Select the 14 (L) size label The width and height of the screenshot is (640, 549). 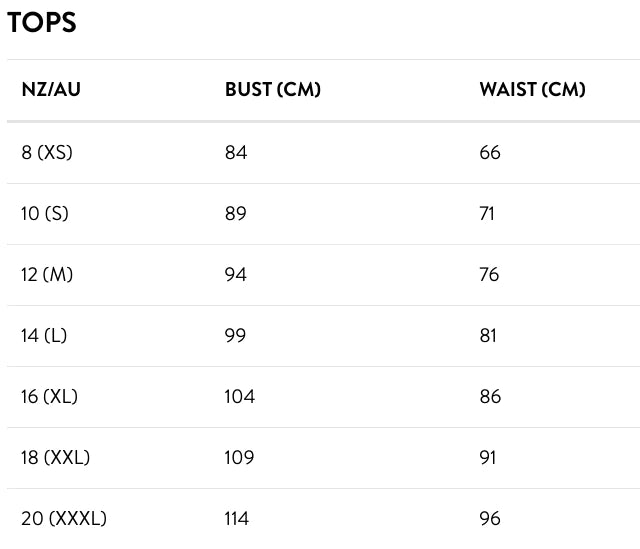(x=44, y=336)
